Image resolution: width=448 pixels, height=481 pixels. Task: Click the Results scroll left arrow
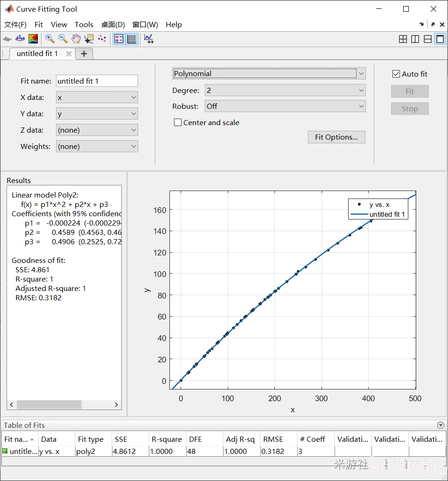(11, 404)
